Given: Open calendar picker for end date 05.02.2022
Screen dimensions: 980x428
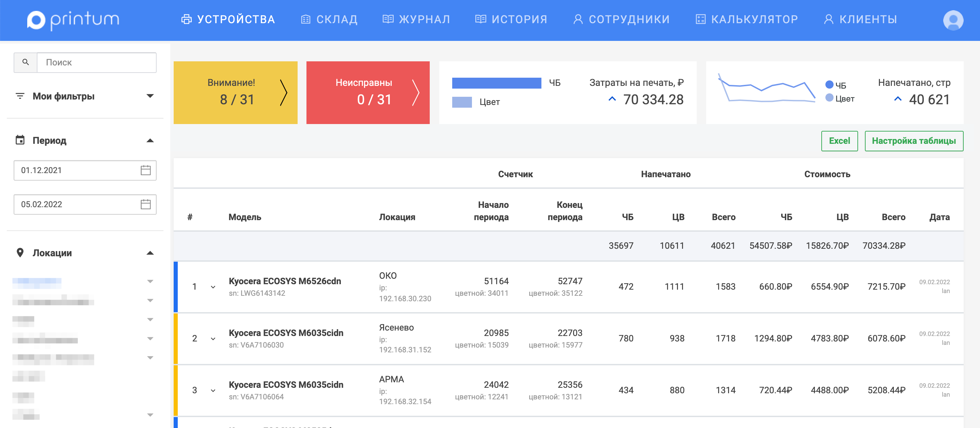Looking at the screenshot, I should click(x=145, y=204).
